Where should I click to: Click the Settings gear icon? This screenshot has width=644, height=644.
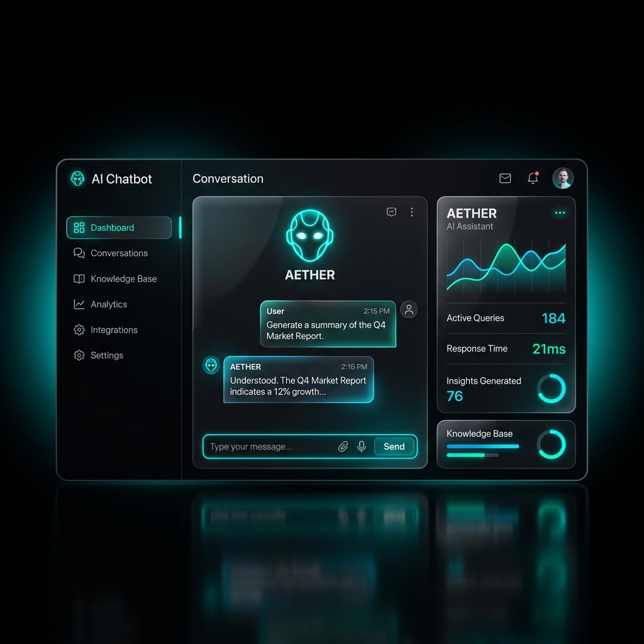pyautogui.click(x=79, y=355)
